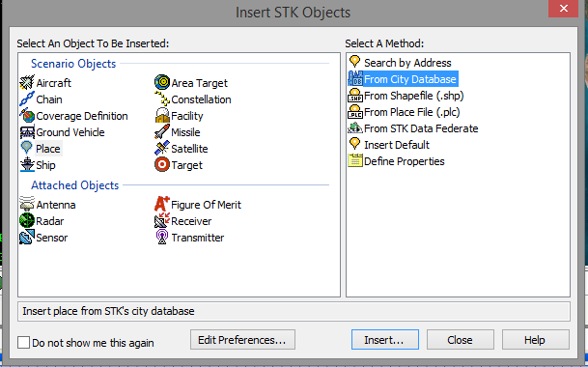
Task: Choose the Target label
Action: click(186, 165)
